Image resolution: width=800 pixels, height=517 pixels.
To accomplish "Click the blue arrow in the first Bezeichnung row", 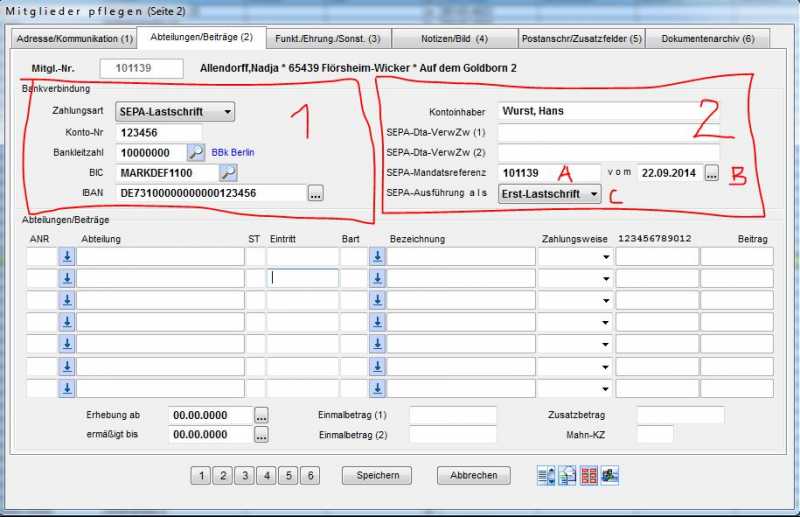I will coord(377,257).
